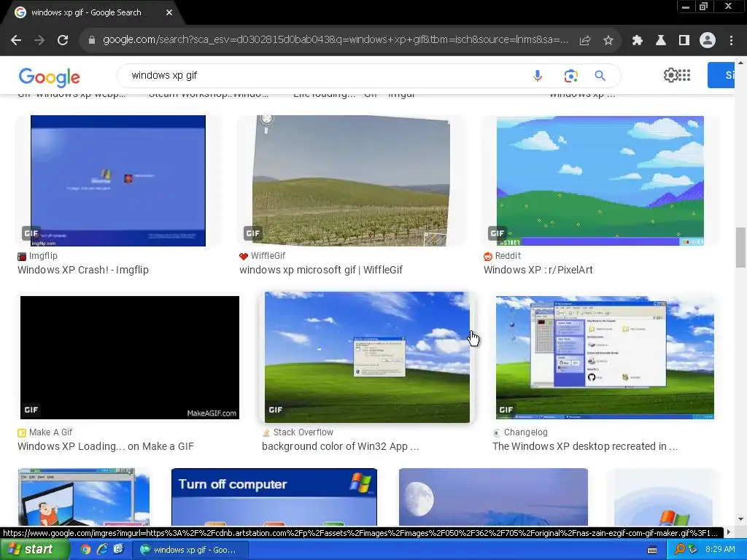Screen dimensions: 747x560
Task: Start voice search with microphone
Action: coord(538,76)
